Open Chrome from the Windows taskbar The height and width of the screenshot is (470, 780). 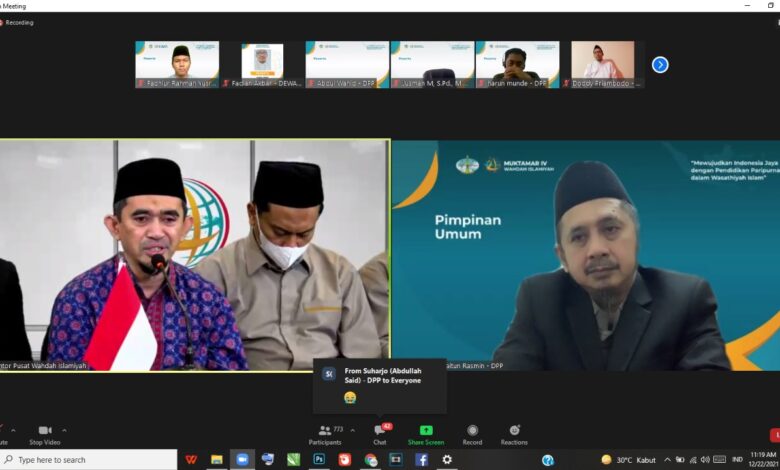pos(371,460)
